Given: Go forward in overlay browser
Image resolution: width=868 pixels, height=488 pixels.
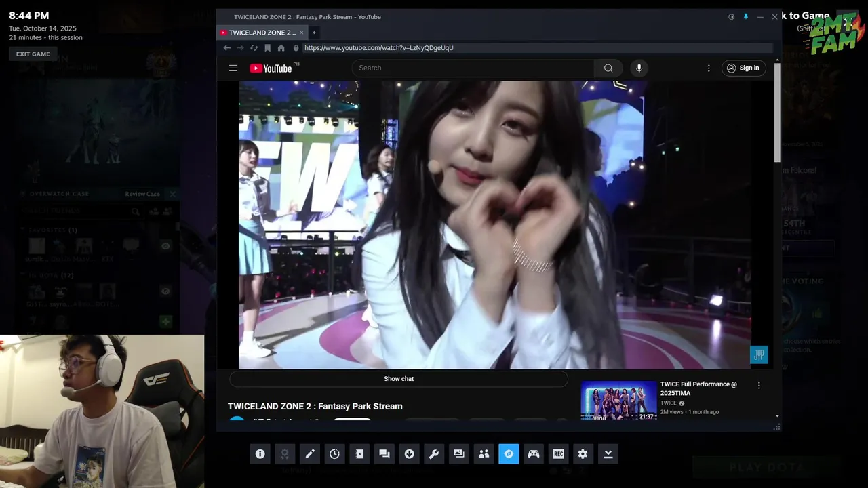Looking at the screenshot, I should coord(240,48).
